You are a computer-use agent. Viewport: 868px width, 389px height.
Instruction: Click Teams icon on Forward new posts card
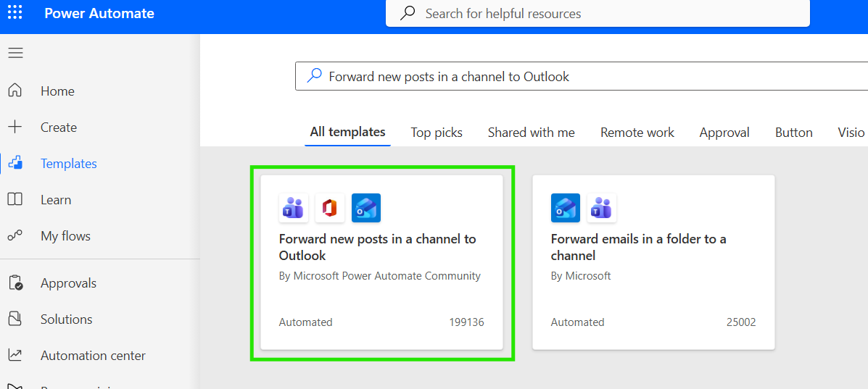(294, 208)
